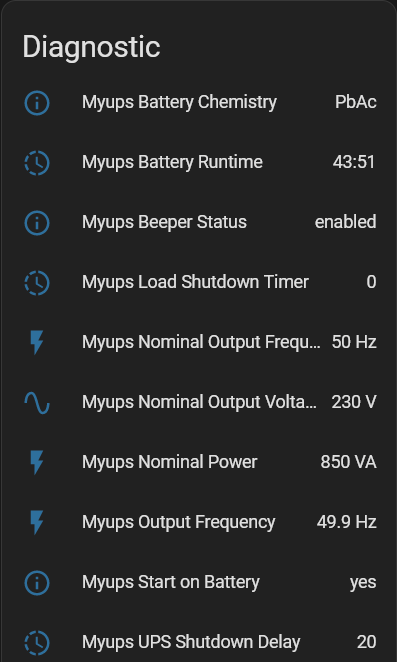The width and height of the screenshot is (397, 662).
Task: Click the 230 V nominal voltage value
Action: point(354,402)
